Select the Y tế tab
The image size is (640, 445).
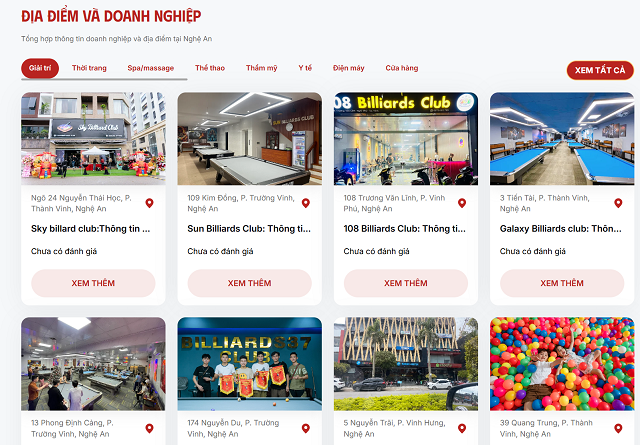[x=305, y=68]
